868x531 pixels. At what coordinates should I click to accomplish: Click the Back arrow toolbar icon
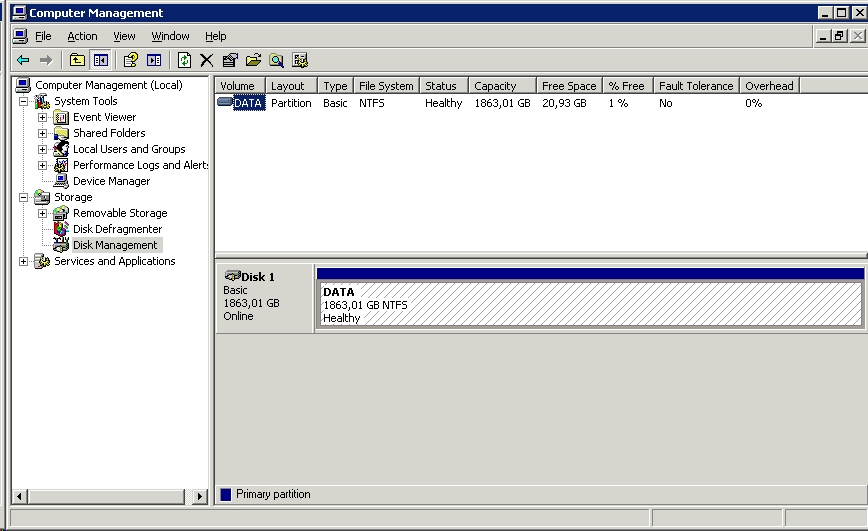pyautogui.click(x=22, y=60)
